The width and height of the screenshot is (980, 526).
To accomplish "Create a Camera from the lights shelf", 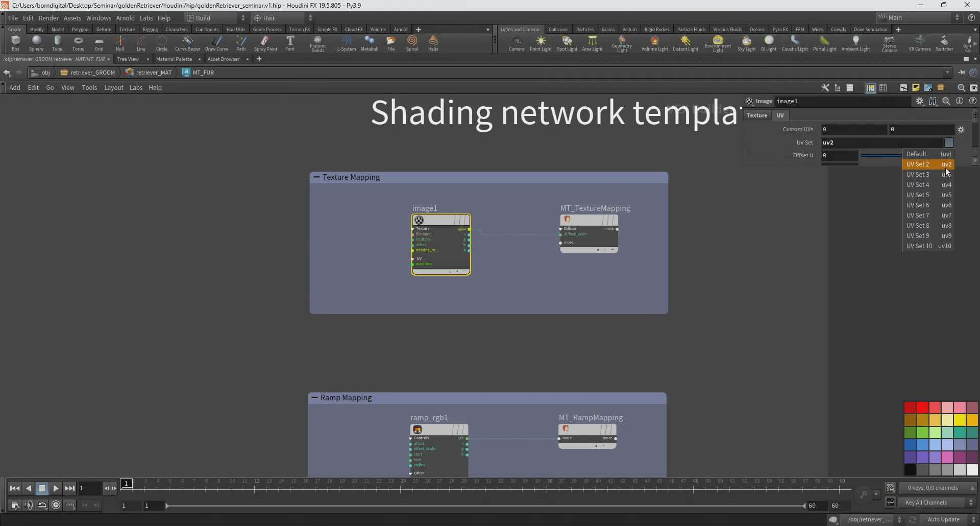I will point(517,43).
